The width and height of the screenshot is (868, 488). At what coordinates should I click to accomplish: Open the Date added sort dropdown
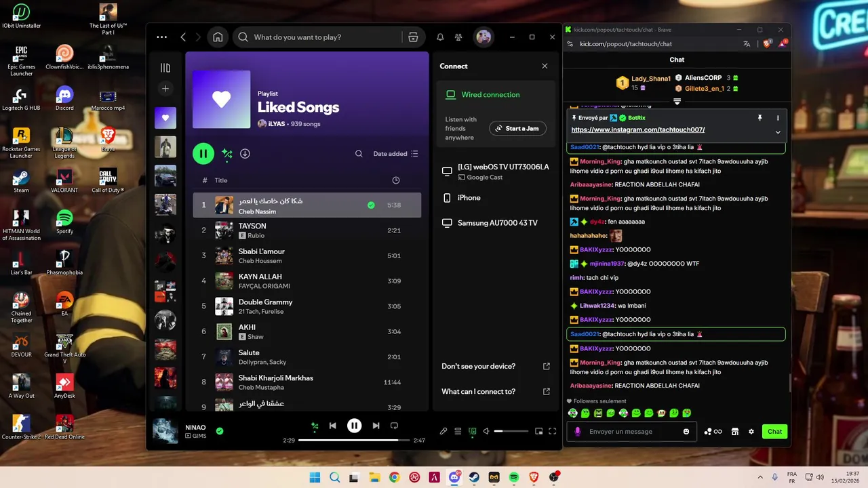point(395,154)
